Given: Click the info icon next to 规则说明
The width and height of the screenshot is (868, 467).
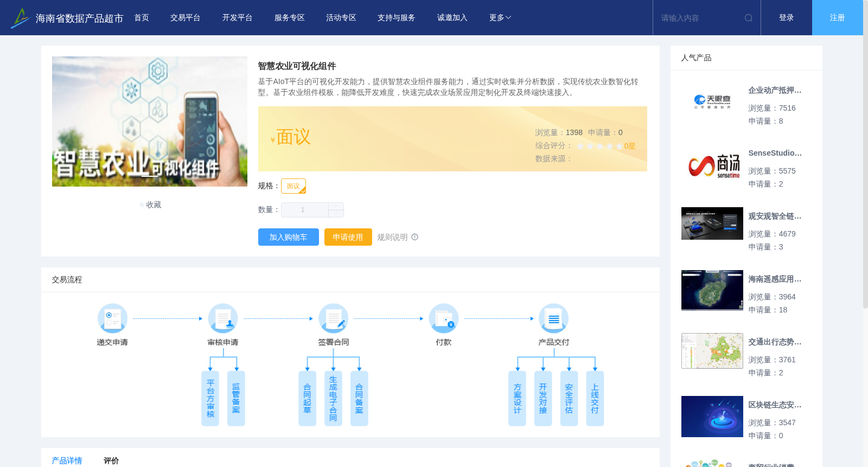Looking at the screenshot, I should pos(415,237).
